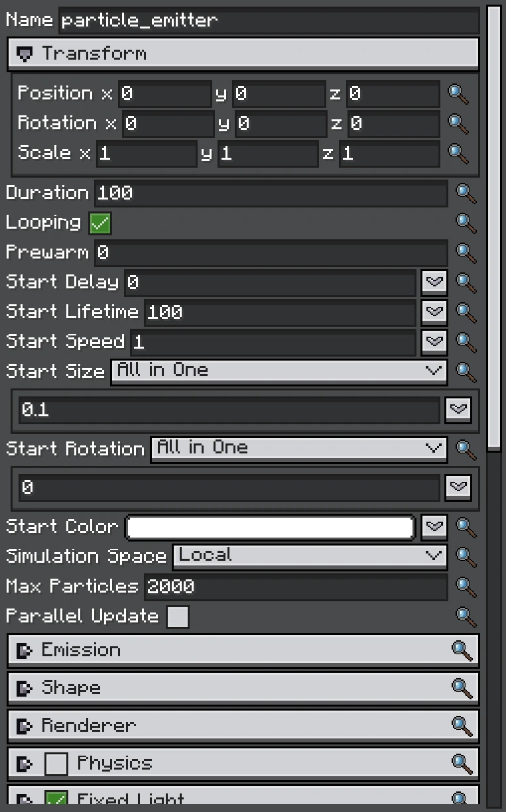Click the Start Size value field 0.1
The image size is (506, 812).
[x=229, y=410]
